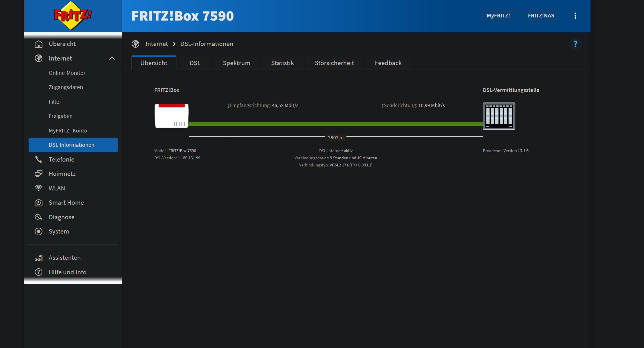Viewport: 644px width, 348px height.
Task: Switch to the Spektrum tab
Action: [236, 63]
